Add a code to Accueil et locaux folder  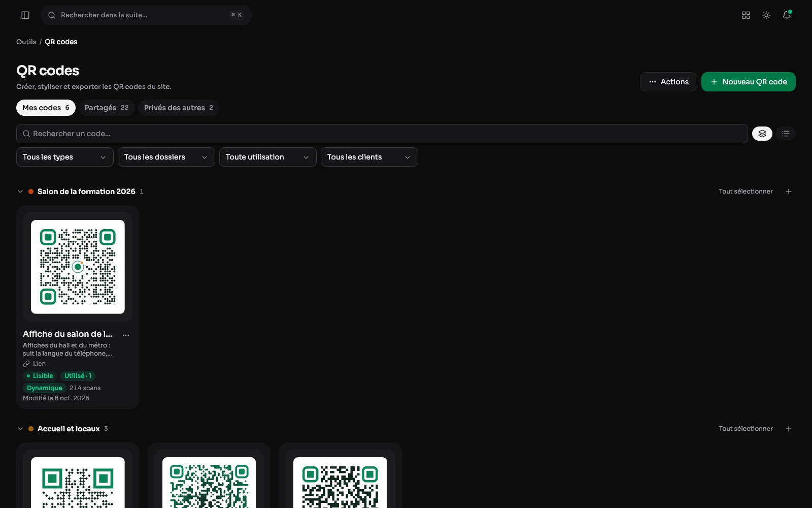click(789, 429)
